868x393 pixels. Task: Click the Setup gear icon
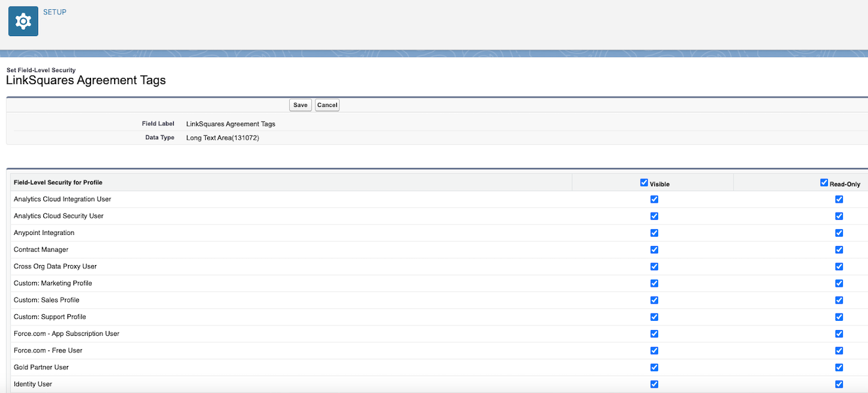pos(23,22)
